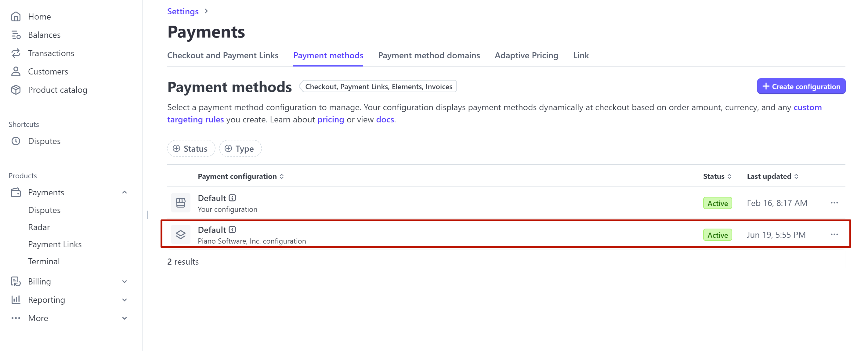
Task: Click the Disputes clock icon in Shortcuts
Action: pos(16,141)
